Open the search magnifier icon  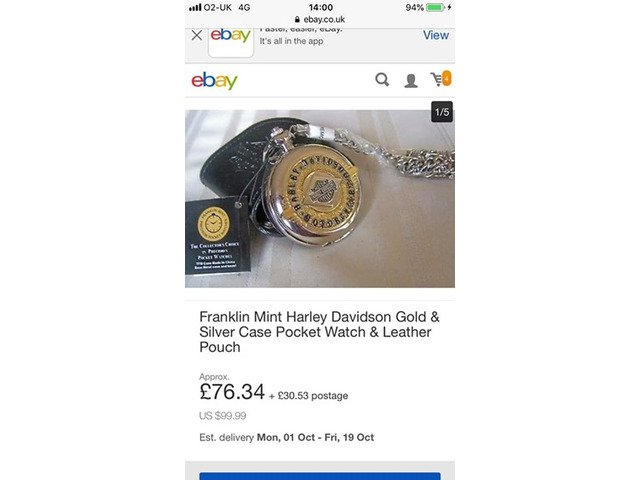382,80
